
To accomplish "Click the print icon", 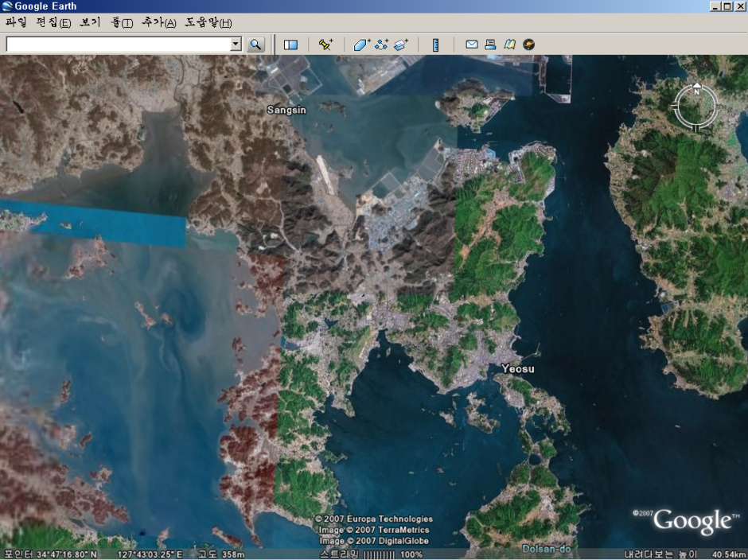I will 490,45.
